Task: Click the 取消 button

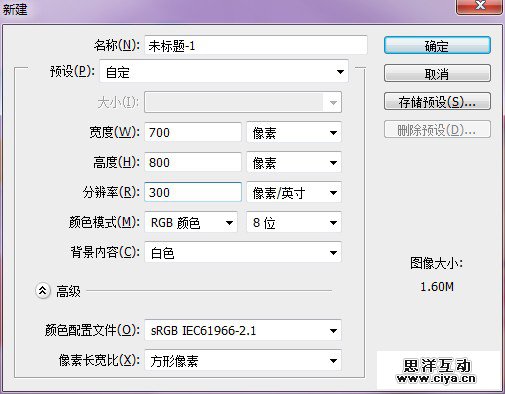Action: pos(437,73)
